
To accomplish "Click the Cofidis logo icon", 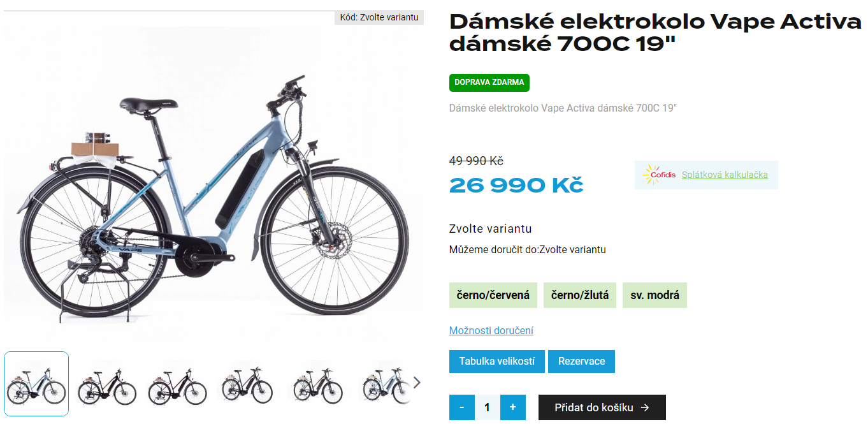I will point(658,175).
